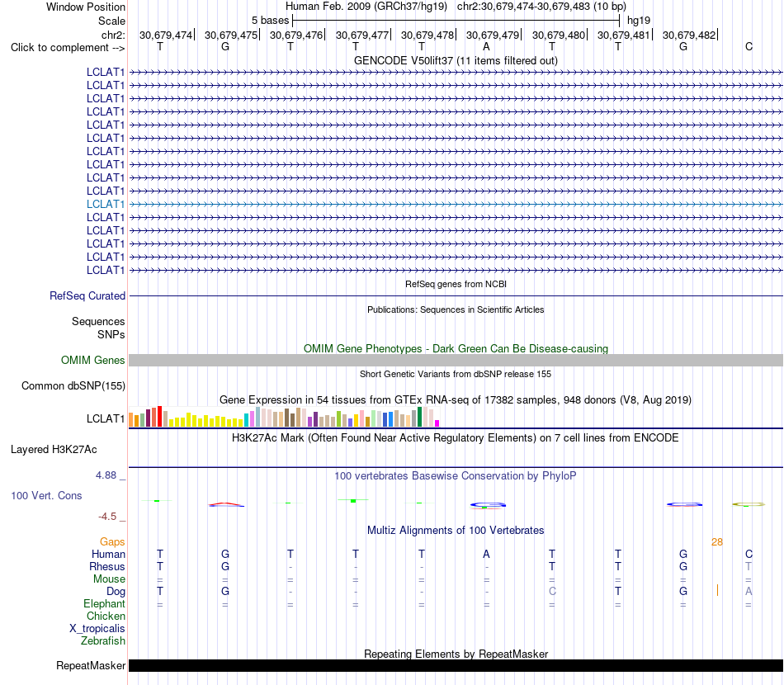Screen dimensions: 784x685
Task: Click the Window Position label
Action: [86, 7]
